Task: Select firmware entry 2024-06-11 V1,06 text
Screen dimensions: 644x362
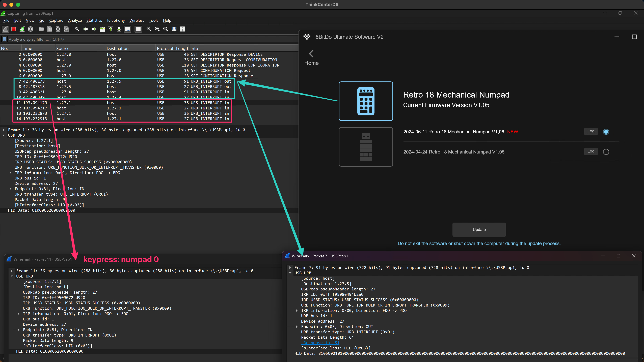Action: 453,132
